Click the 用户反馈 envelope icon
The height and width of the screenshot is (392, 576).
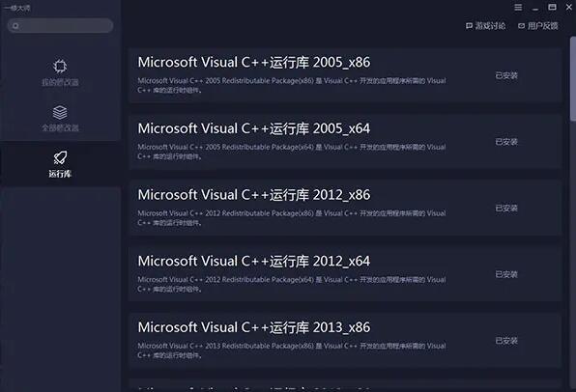point(521,26)
